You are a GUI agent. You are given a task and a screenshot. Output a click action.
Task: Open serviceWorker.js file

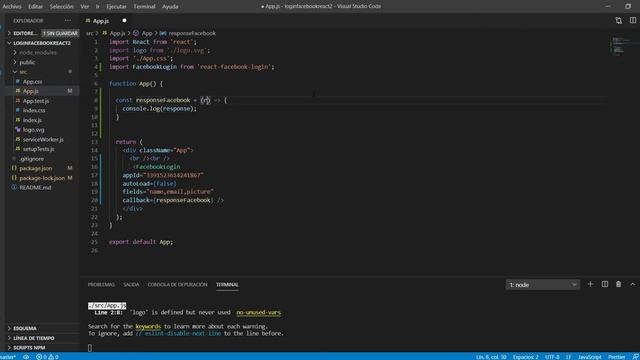[43, 140]
